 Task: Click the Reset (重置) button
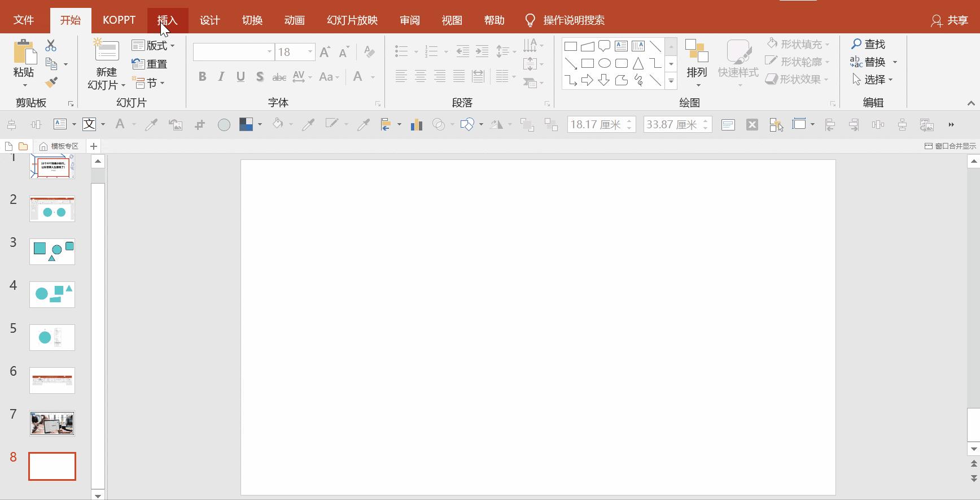point(150,64)
